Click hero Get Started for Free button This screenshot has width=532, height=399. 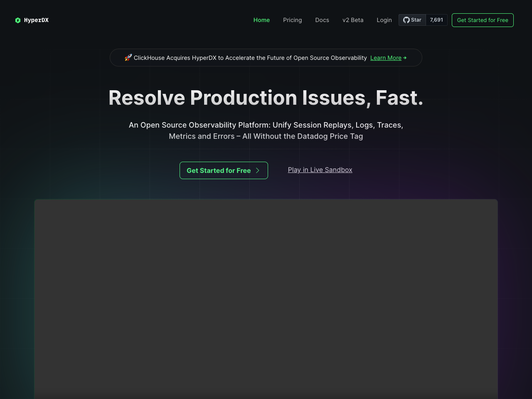pyautogui.click(x=224, y=170)
